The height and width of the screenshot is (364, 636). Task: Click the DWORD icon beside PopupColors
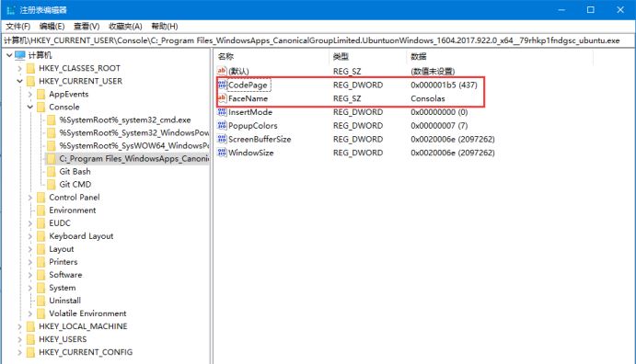coord(222,125)
